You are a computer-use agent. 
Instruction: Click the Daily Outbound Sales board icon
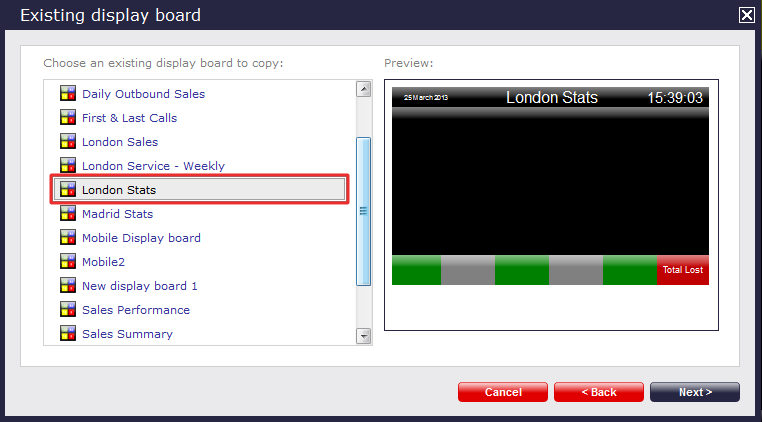coord(68,93)
